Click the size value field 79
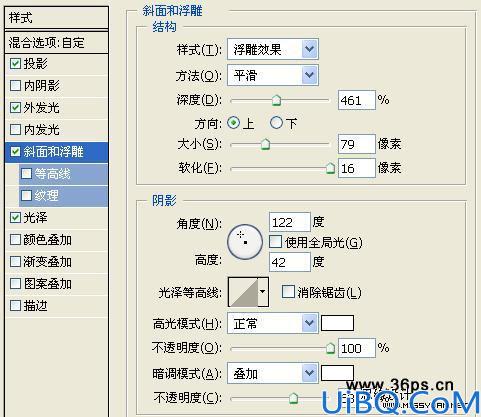This screenshot has height=417, width=481. coord(357,144)
